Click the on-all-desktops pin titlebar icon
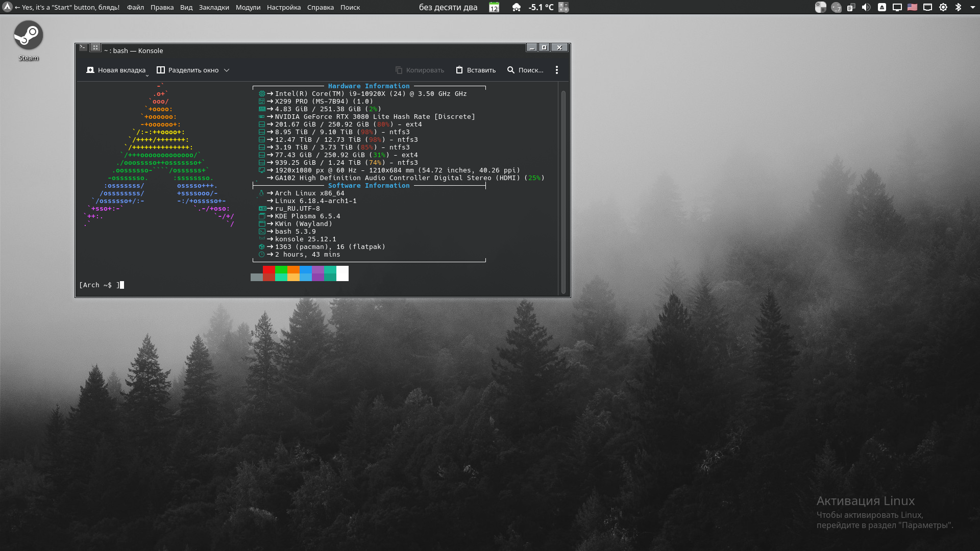This screenshot has width=980, height=551. (x=95, y=47)
